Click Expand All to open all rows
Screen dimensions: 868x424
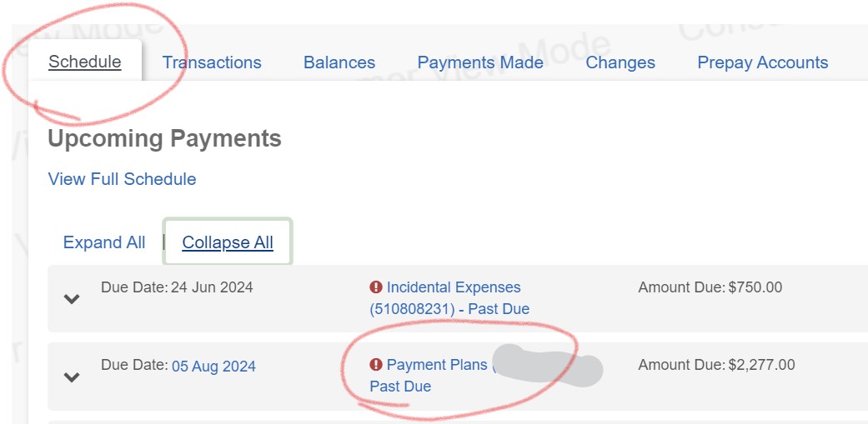[x=104, y=242]
